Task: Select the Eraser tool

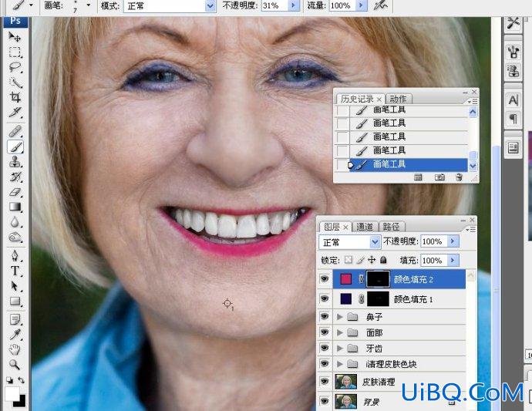Action: click(x=15, y=192)
